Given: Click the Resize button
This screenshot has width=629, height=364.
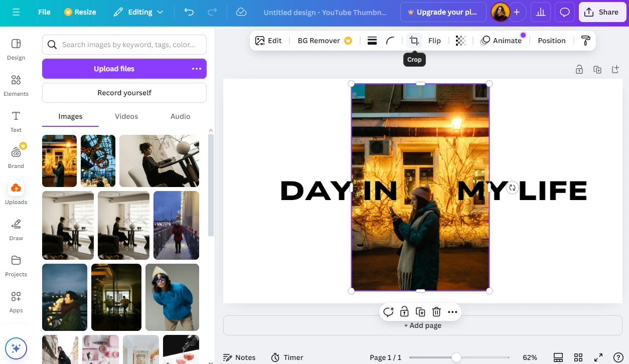Looking at the screenshot, I should click(80, 12).
